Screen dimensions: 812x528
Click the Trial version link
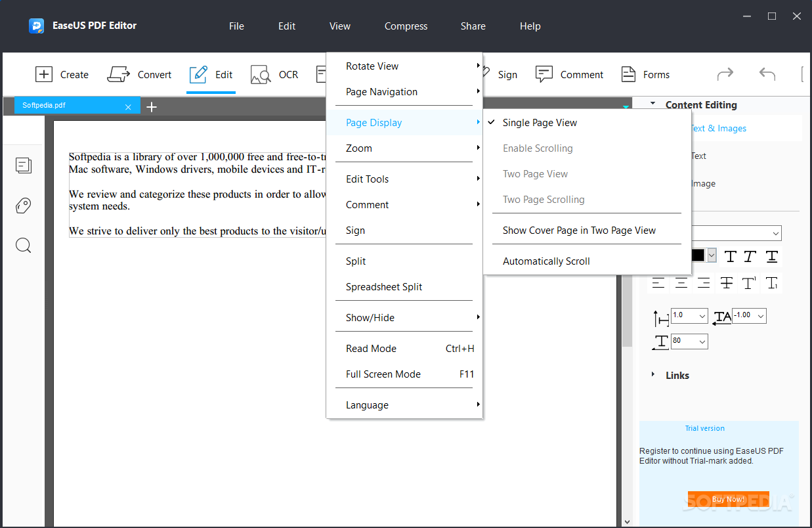(x=704, y=428)
